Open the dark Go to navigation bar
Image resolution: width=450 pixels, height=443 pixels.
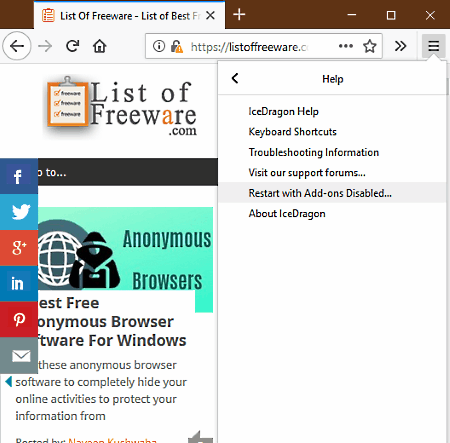click(128, 172)
